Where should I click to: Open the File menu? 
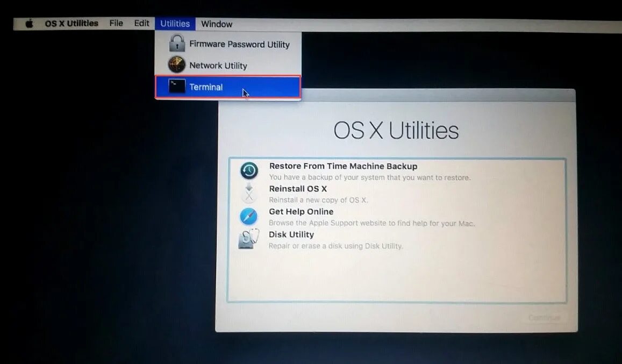pyautogui.click(x=116, y=24)
